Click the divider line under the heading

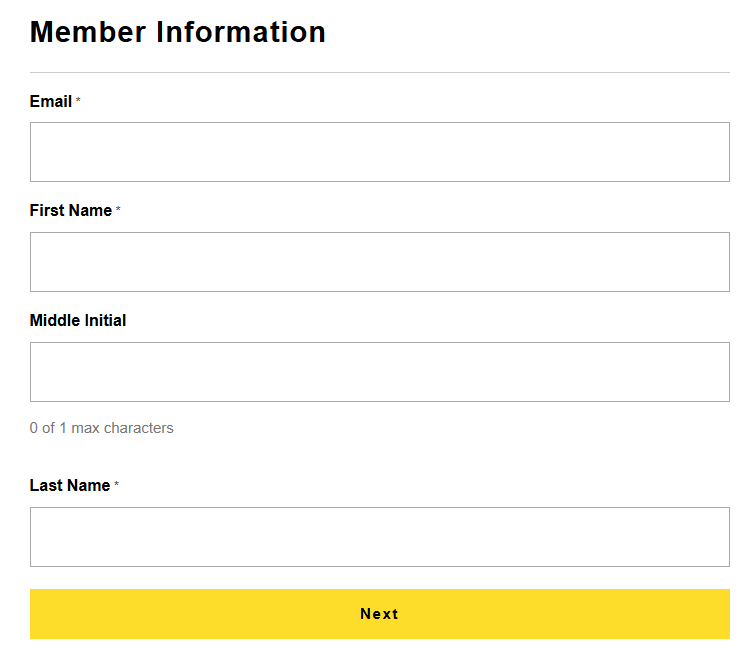tap(379, 73)
